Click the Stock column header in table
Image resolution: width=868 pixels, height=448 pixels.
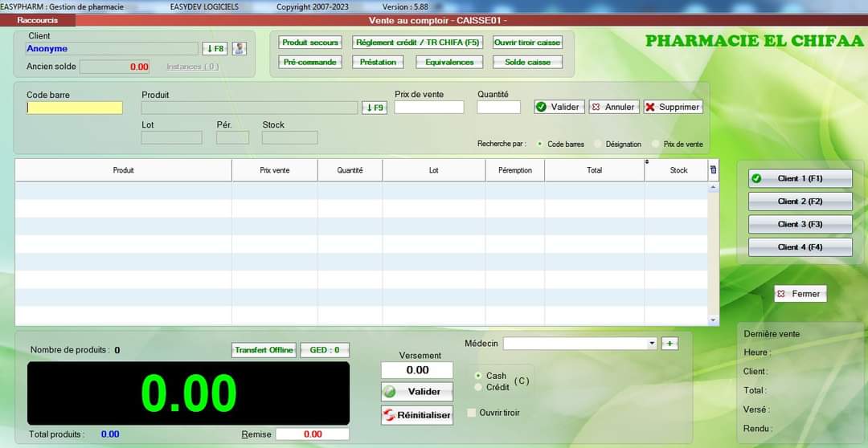tap(678, 170)
